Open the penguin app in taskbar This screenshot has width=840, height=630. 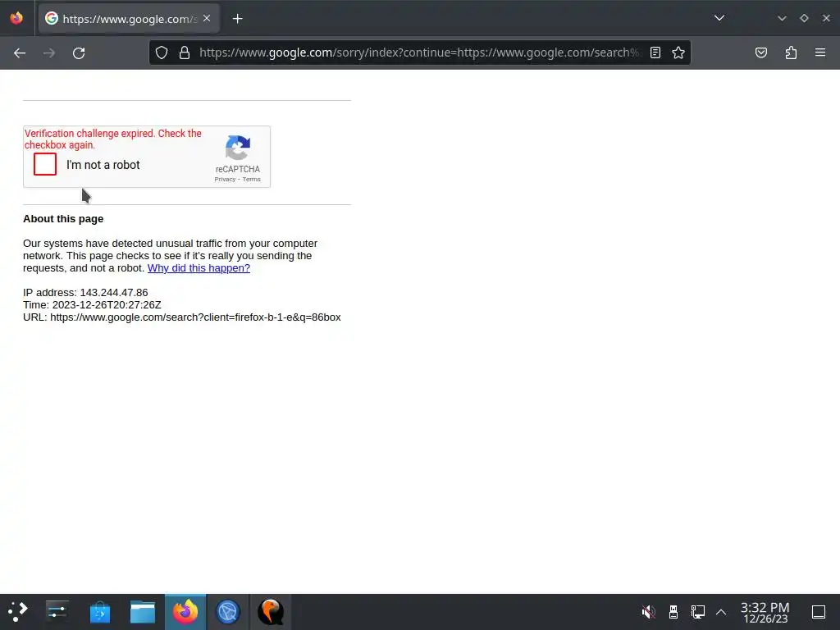coord(271,612)
